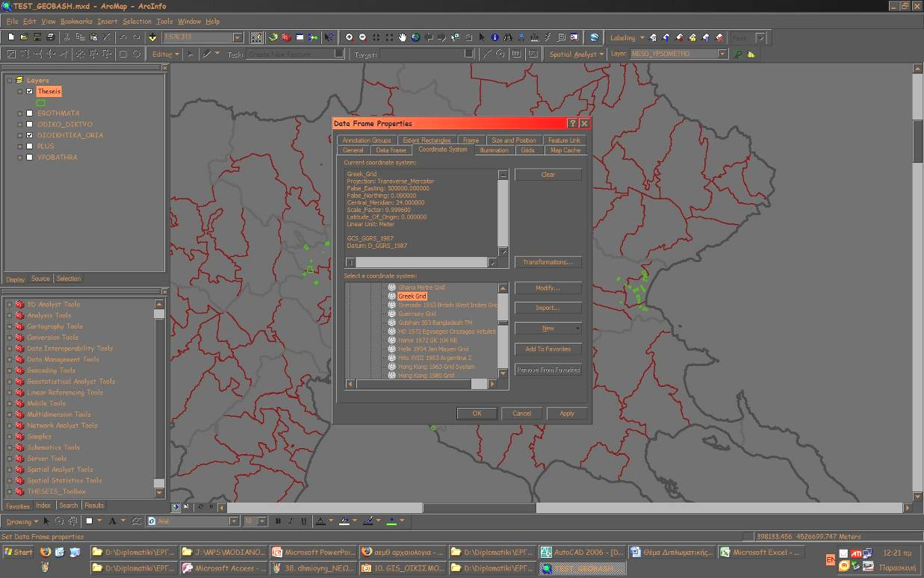Launch ArcGlobe with the blue globe icon
924x578 pixels.
(594, 37)
